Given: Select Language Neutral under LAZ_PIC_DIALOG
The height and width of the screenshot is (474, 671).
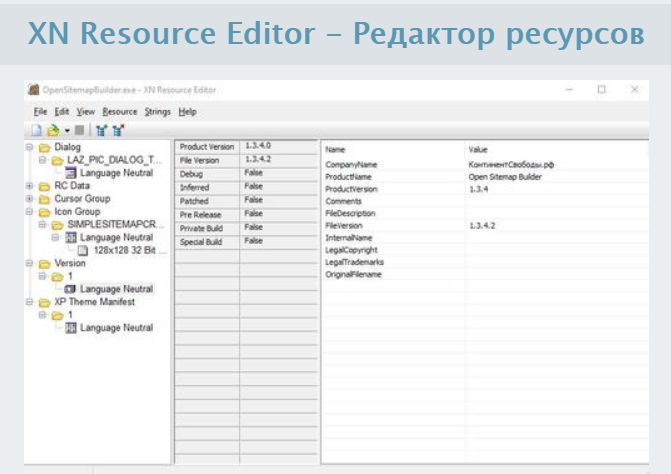Looking at the screenshot, I should (116, 173).
